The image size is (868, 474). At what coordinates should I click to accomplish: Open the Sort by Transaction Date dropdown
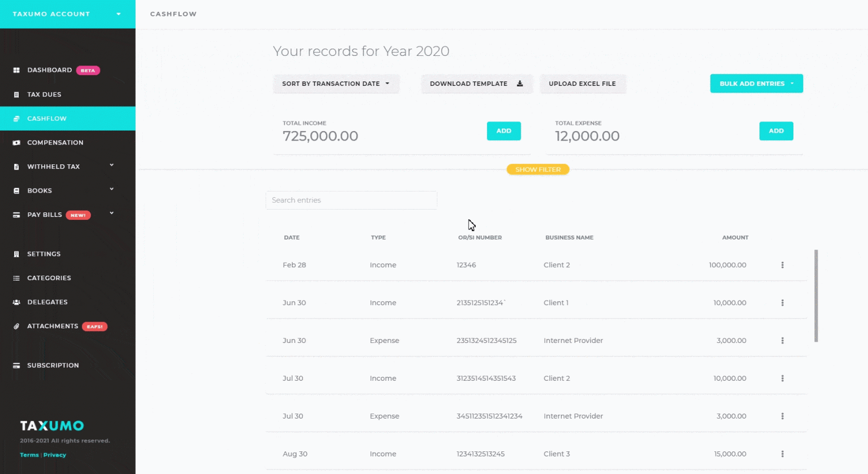click(336, 83)
